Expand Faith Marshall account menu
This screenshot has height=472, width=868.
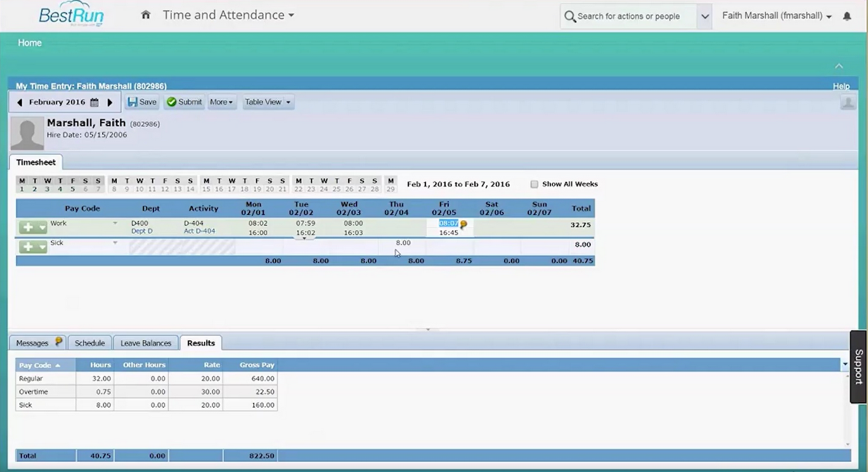(x=777, y=16)
